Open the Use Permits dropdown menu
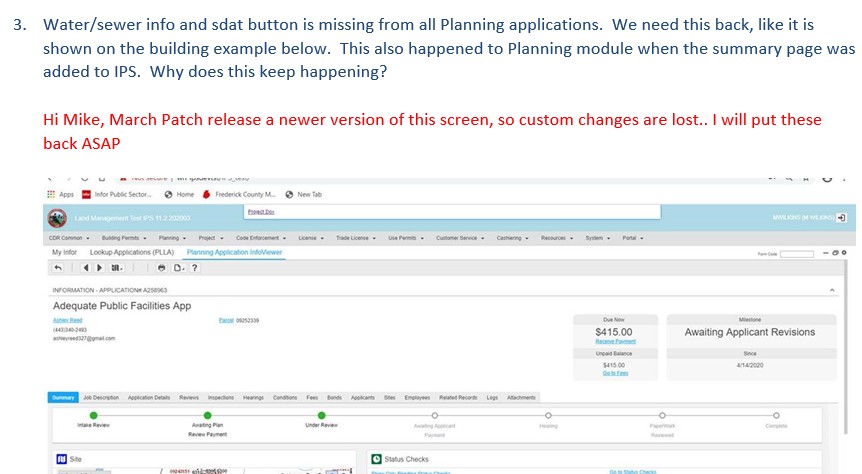 tap(406, 238)
